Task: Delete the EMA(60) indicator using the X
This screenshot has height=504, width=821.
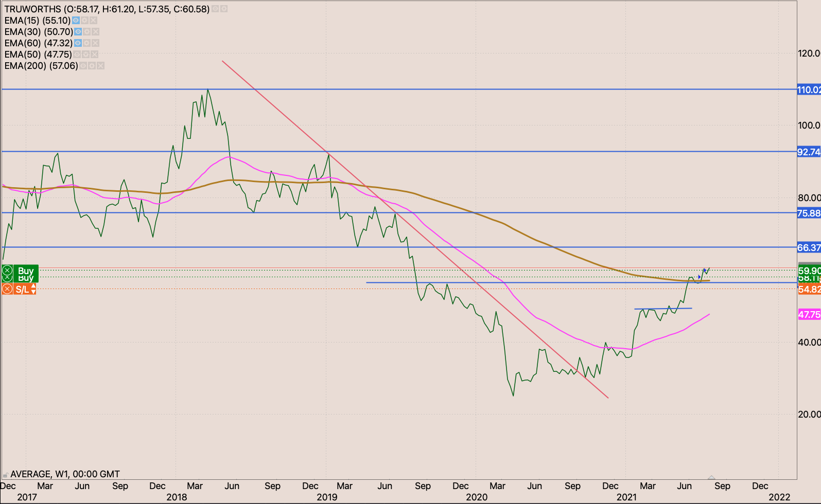Action: click(x=95, y=43)
